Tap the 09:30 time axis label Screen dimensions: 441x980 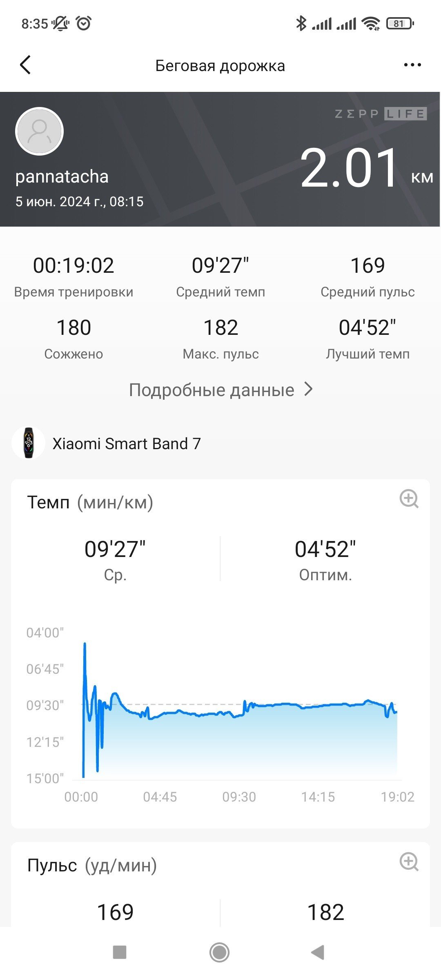pyautogui.click(x=239, y=797)
